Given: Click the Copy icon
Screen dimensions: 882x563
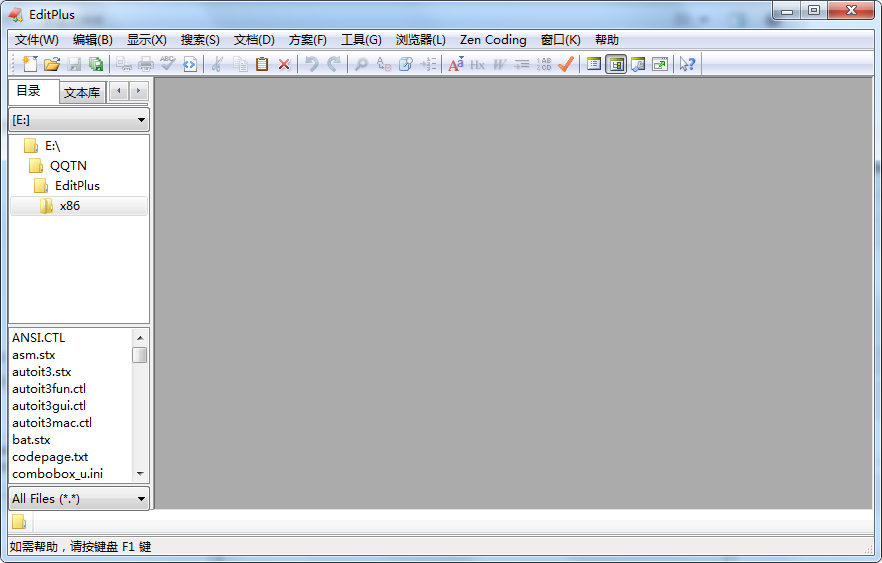Looking at the screenshot, I should pos(240,64).
